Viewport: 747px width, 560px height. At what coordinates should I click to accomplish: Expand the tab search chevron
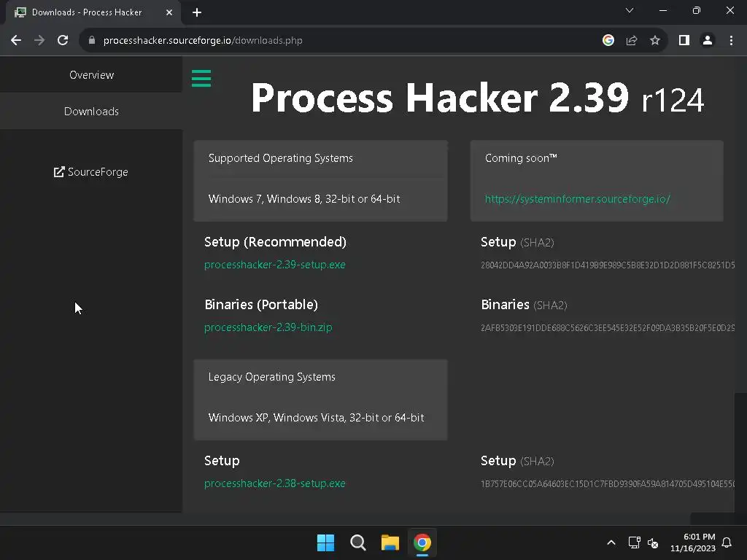pyautogui.click(x=630, y=10)
